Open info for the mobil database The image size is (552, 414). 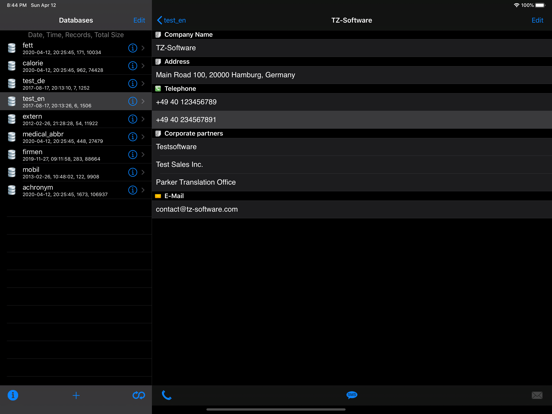(132, 172)
